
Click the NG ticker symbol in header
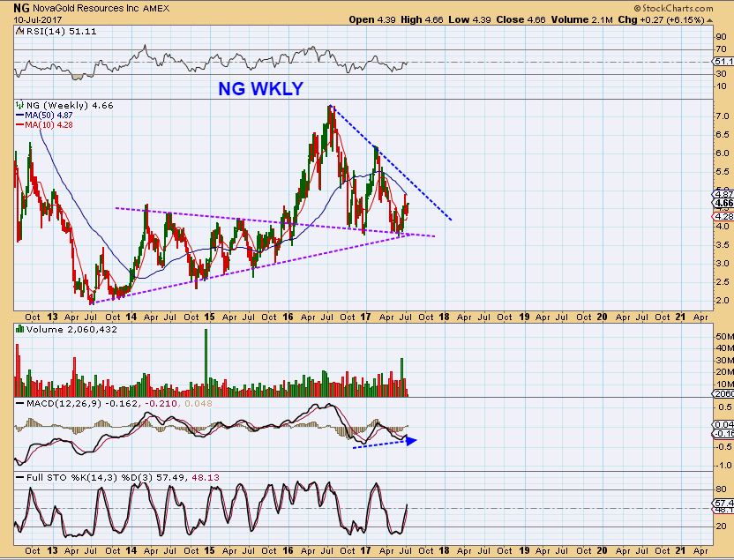click(22, 8)
